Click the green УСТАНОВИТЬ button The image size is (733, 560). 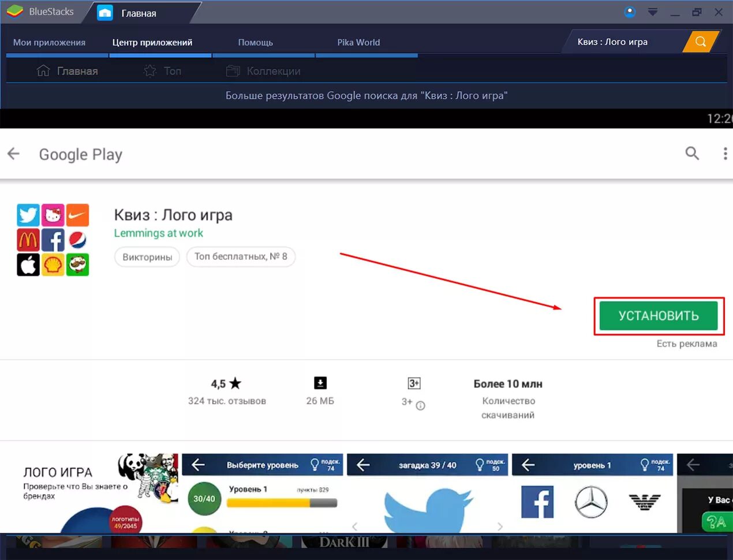(x=659, y=316)
